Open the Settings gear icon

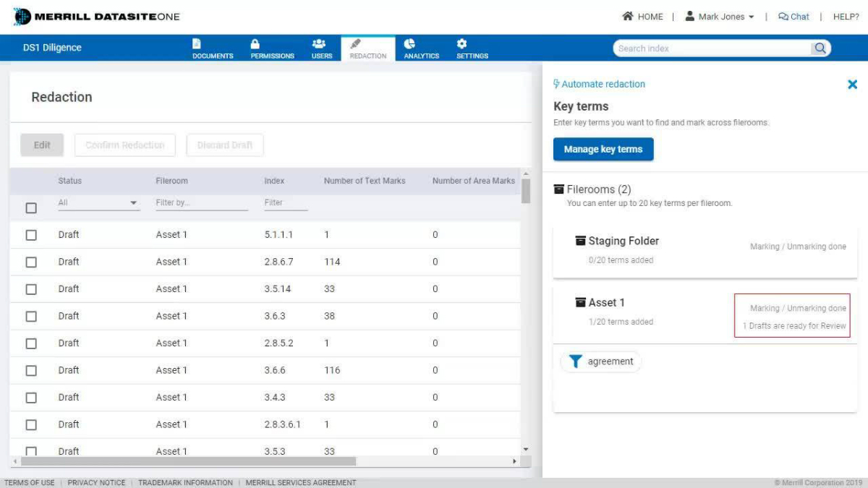tap(461, 44)
